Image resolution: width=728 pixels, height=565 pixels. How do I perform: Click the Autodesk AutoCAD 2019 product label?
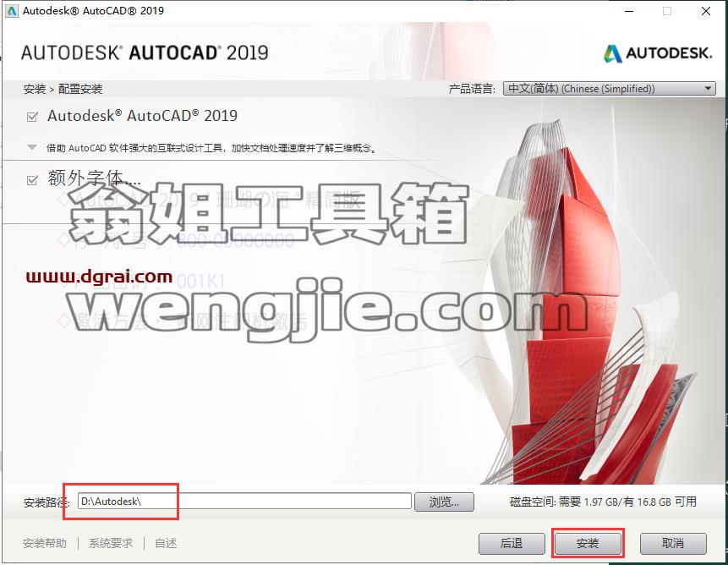pos(143,116)
